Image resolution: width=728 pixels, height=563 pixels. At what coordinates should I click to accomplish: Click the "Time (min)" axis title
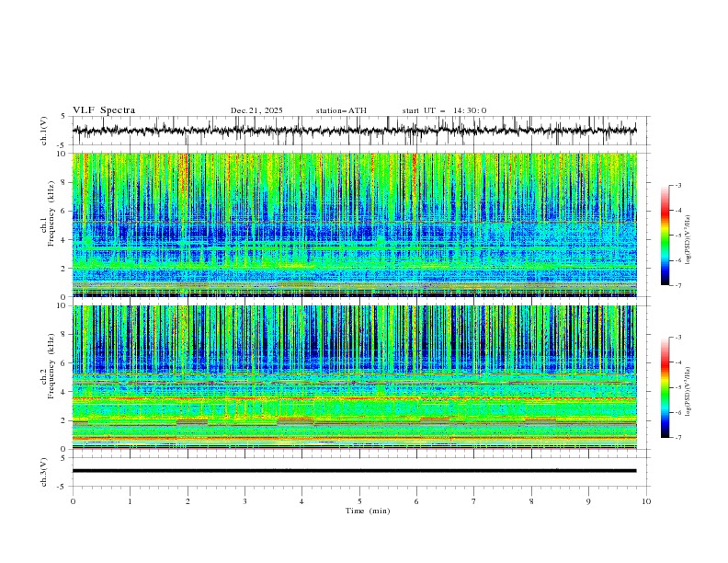(368, 511)
